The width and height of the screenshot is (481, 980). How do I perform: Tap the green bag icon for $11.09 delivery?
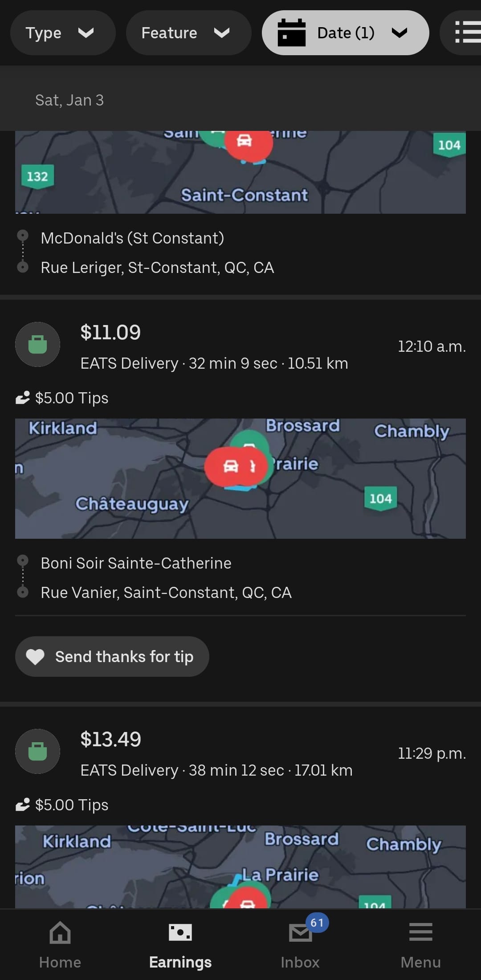(x=38, y=344)
